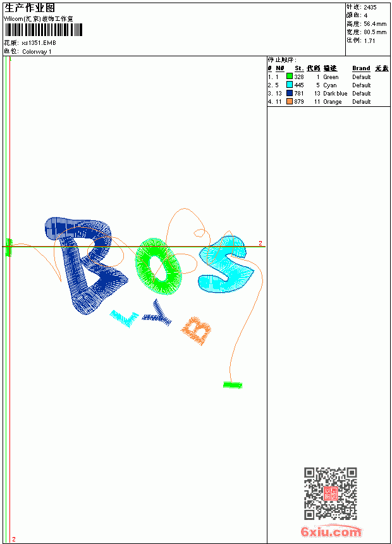Image resolution: width=392 pixels, height=544 pixels.
Task: Click the 'Dark blue' description in row 3
Action: point(335,94)
